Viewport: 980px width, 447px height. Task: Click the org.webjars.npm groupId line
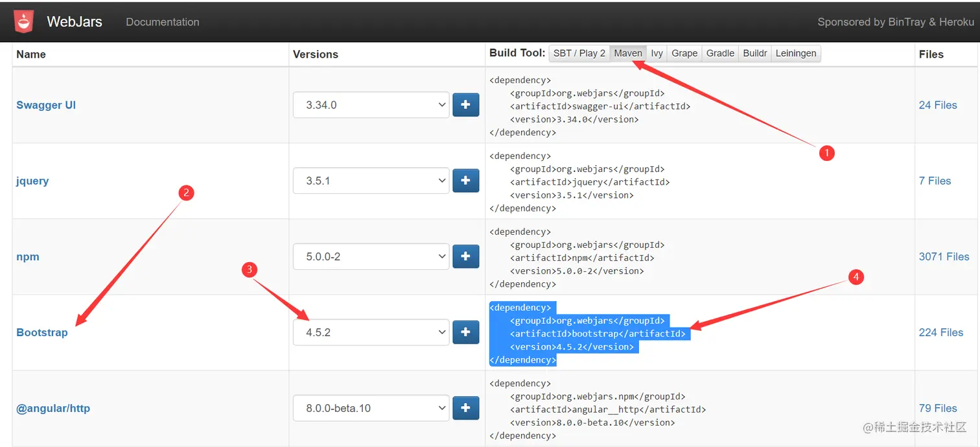pos(598,396)
